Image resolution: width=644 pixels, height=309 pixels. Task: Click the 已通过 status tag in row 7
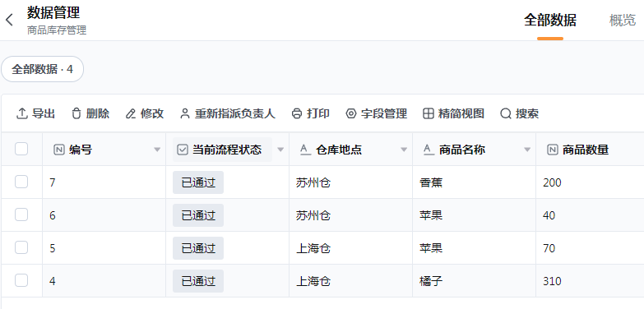198,182
